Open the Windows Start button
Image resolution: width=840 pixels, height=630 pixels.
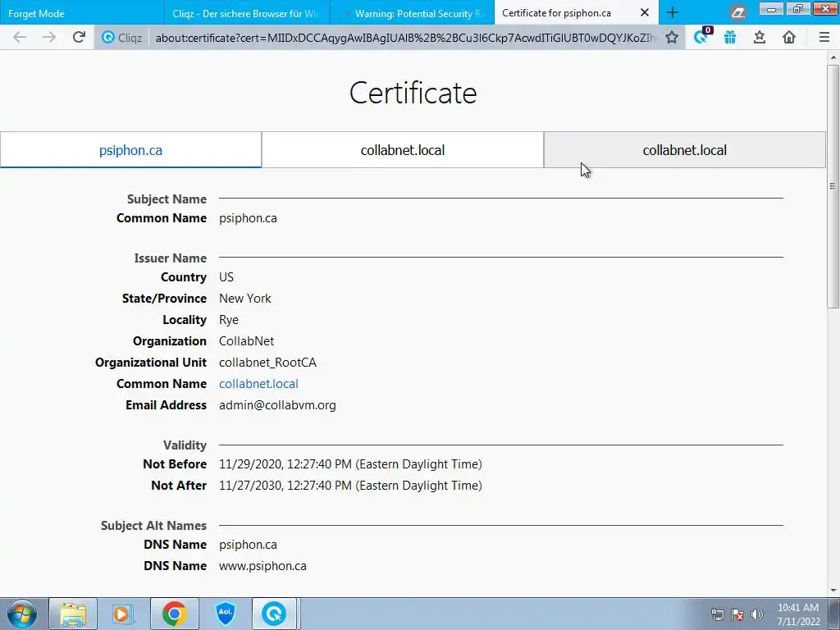pyautogui.click(x=22, y=614)
